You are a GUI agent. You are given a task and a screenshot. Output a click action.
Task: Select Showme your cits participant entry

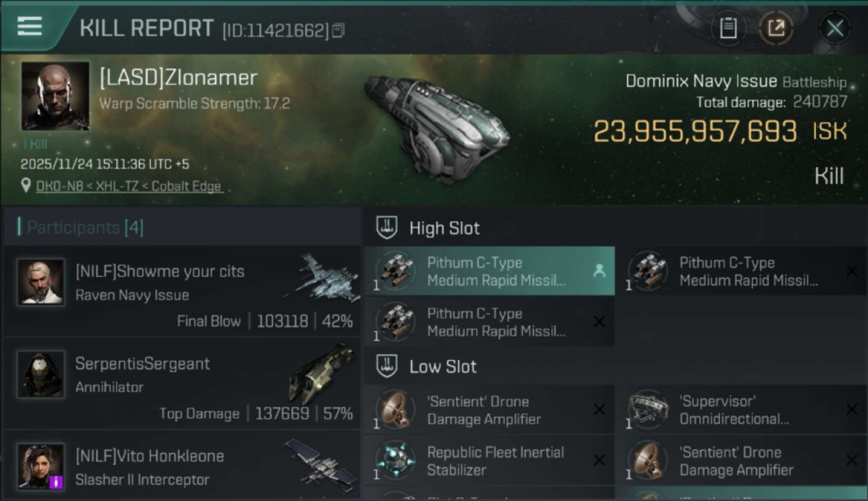[x=160, y=272]
